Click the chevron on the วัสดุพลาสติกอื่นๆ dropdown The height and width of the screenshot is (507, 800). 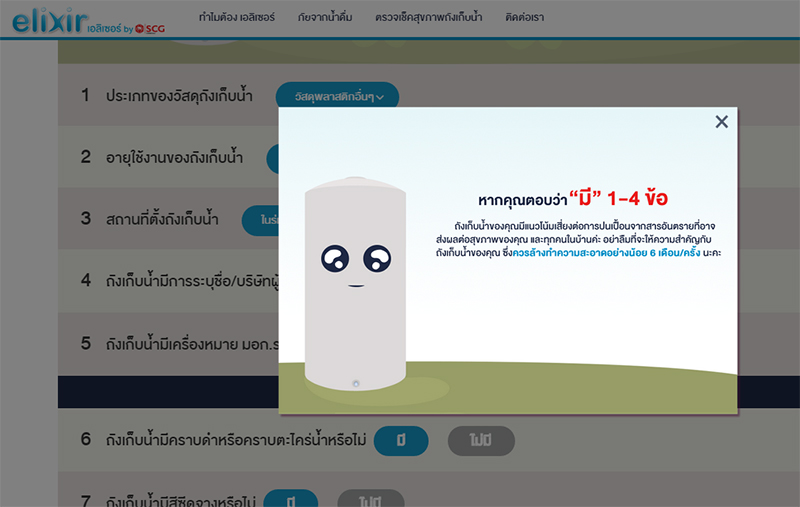pos(381,96)
